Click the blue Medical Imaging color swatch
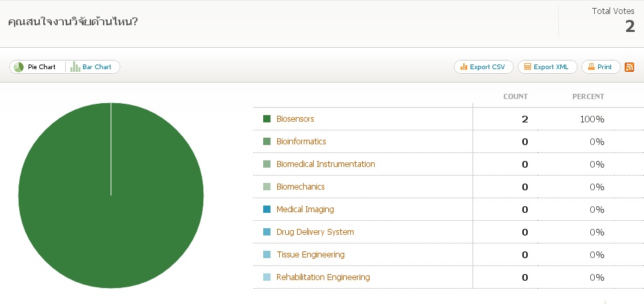The height and width of the screenshot is (304, 644). tap(267, 210)
